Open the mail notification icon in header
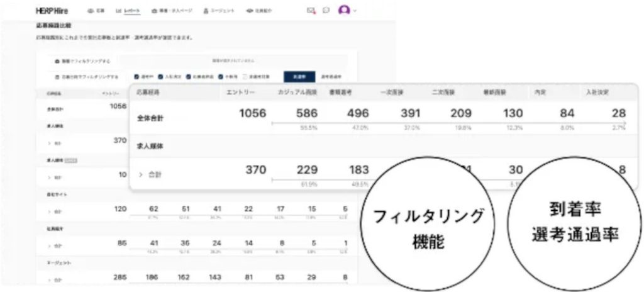This screenshot has width=644, height=292. 311,11
